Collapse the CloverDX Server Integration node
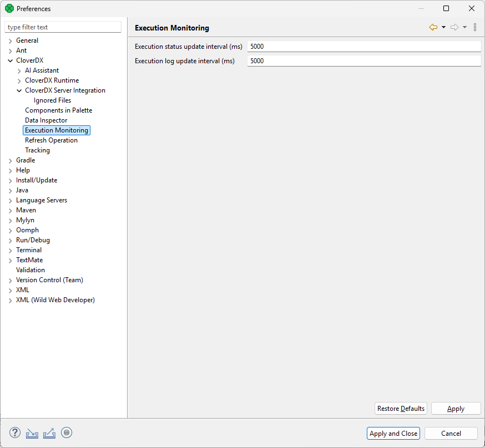This screenshot has width=485, height=448. tap(19, 90)
